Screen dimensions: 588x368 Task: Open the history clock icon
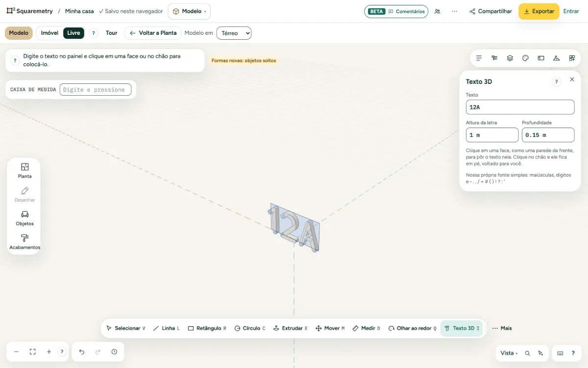(114, 352)
